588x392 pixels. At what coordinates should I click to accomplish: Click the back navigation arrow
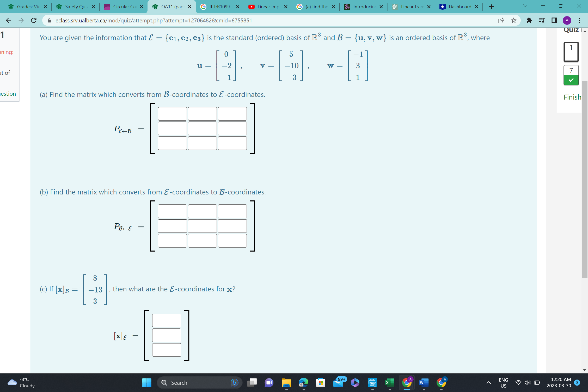(x=9, y=20)
